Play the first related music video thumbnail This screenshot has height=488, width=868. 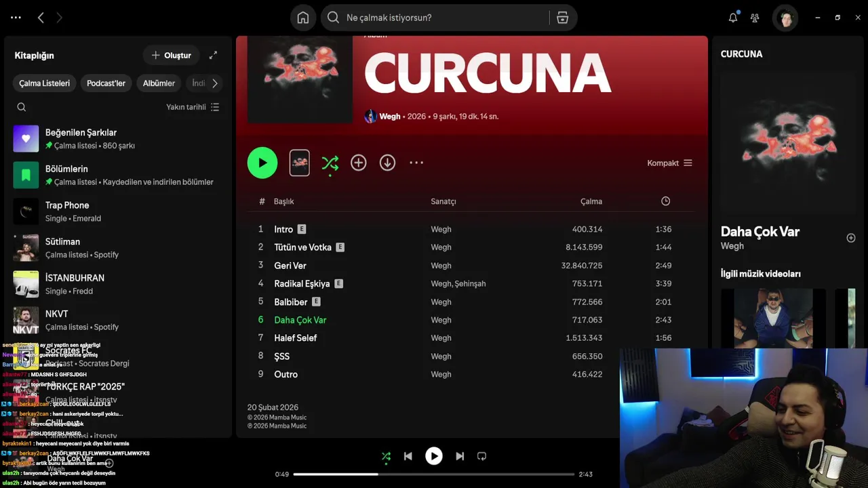(x=773, y=319)
